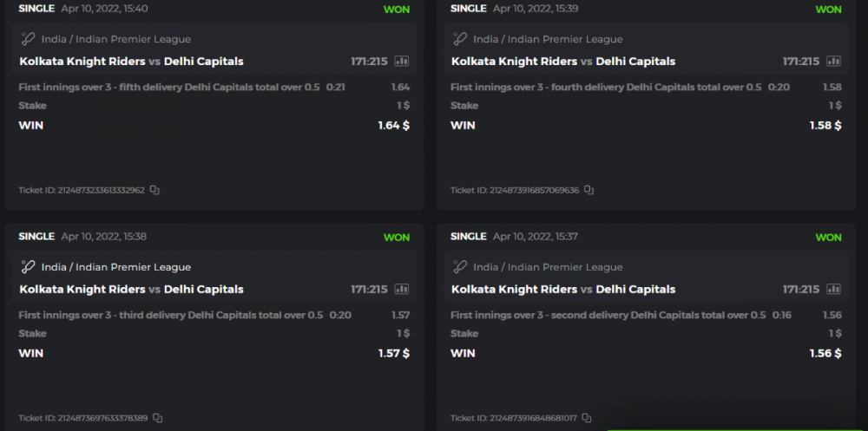Click cricket sport icon on 15:40 ticket

[x=28, y=39]
